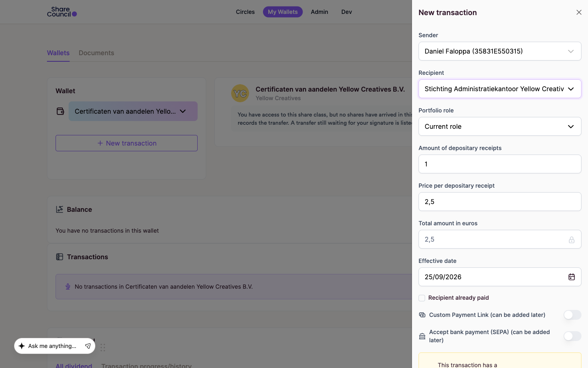Click the Price per depositary receipt field
This screenshot has height=368, width=588.
[500, 202]
